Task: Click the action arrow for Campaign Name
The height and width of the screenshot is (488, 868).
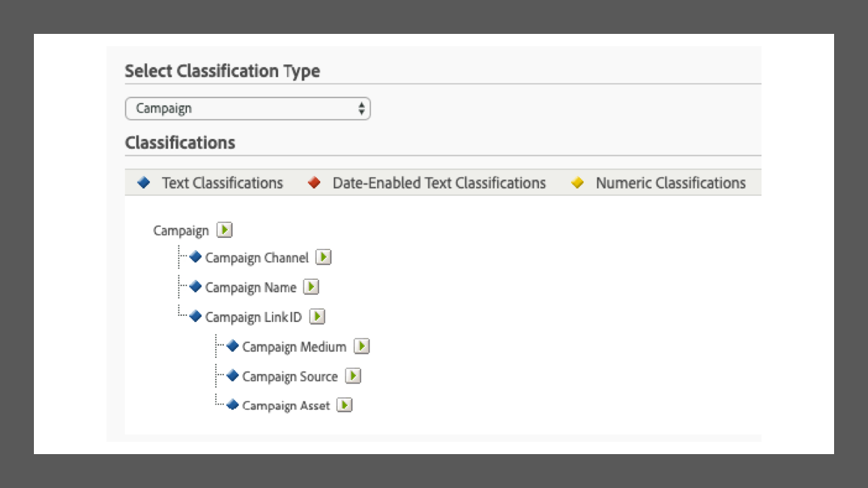Action: [311, 287]
